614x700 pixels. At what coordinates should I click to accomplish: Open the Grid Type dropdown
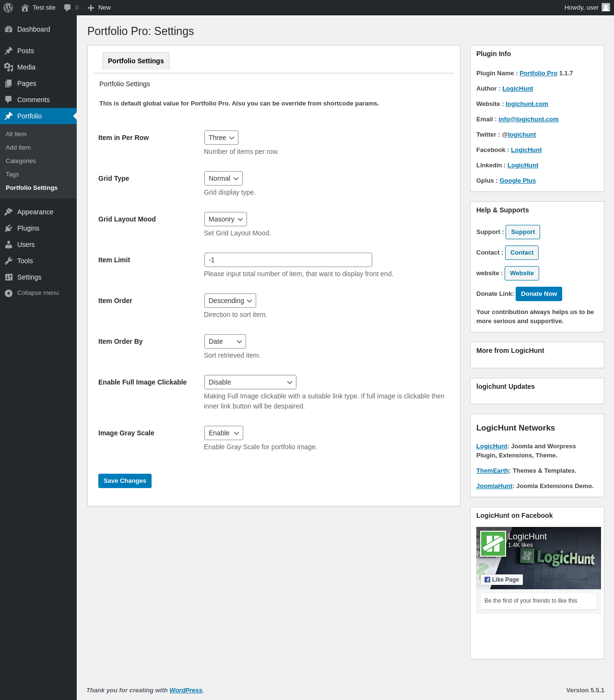tap(224, 178)
